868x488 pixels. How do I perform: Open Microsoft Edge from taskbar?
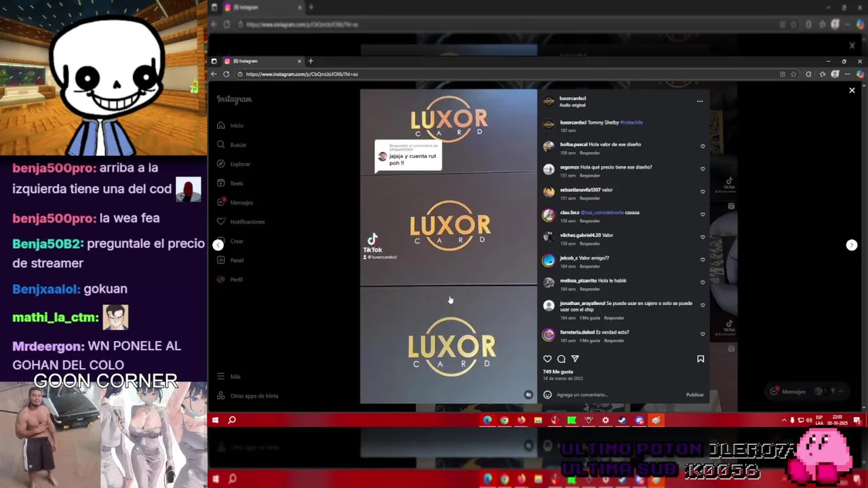[x=488, y=420]
